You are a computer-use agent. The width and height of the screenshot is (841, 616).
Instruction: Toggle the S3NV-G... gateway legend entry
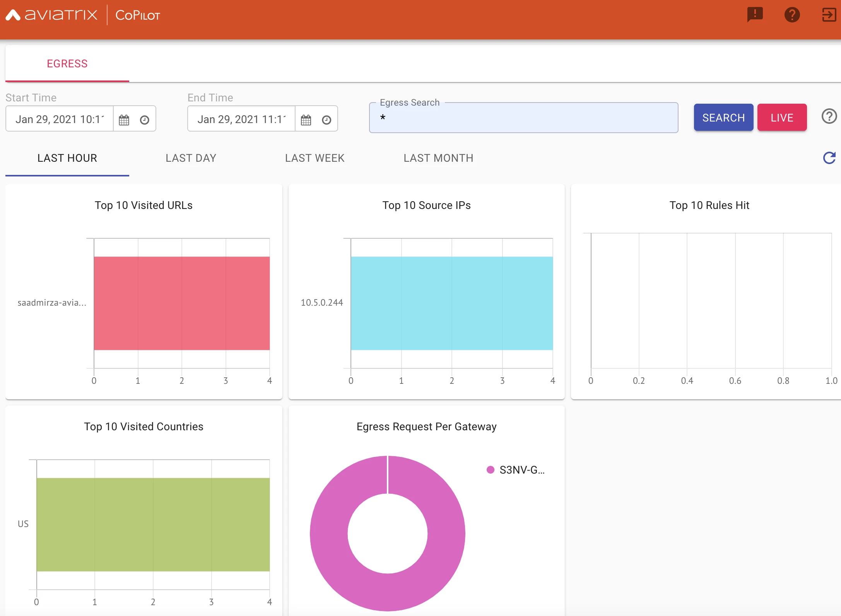point(515,470)
